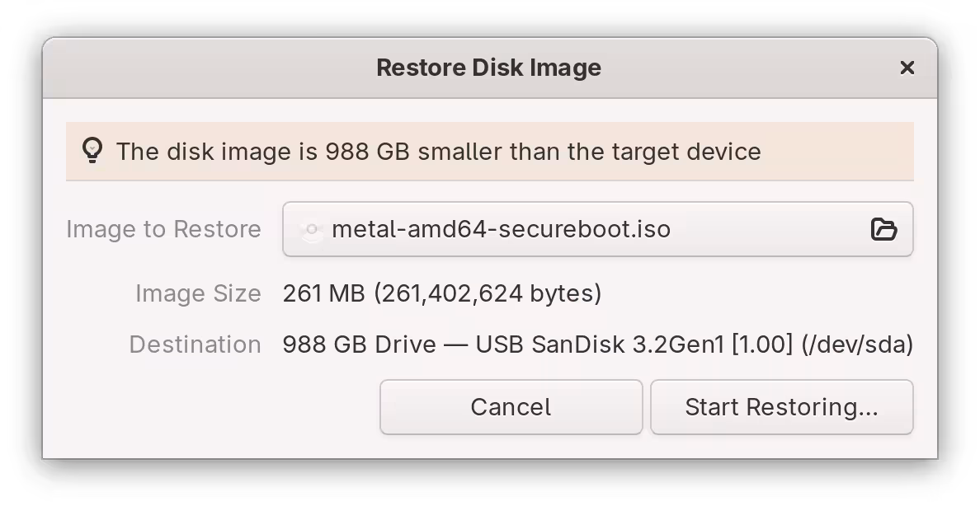Click the Image Size value of 261 MB
This screenshot has width=980, height=506.
[441, 293]
